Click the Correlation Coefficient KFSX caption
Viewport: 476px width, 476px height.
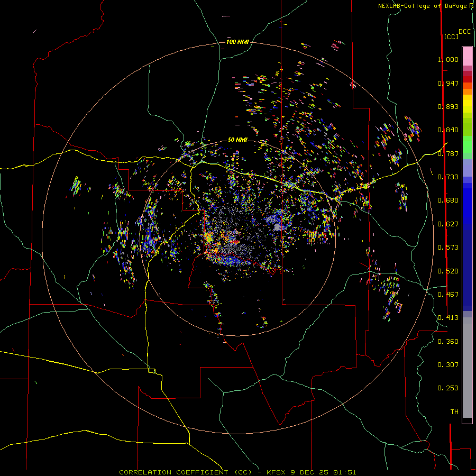coord(237,472)
